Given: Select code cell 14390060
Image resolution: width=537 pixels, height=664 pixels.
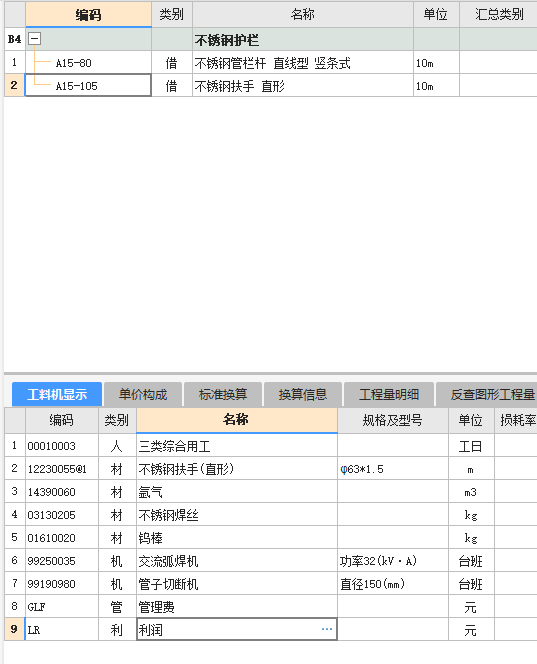Looking at the screenshot, I should pyautogui.click(x=62, y=491).
